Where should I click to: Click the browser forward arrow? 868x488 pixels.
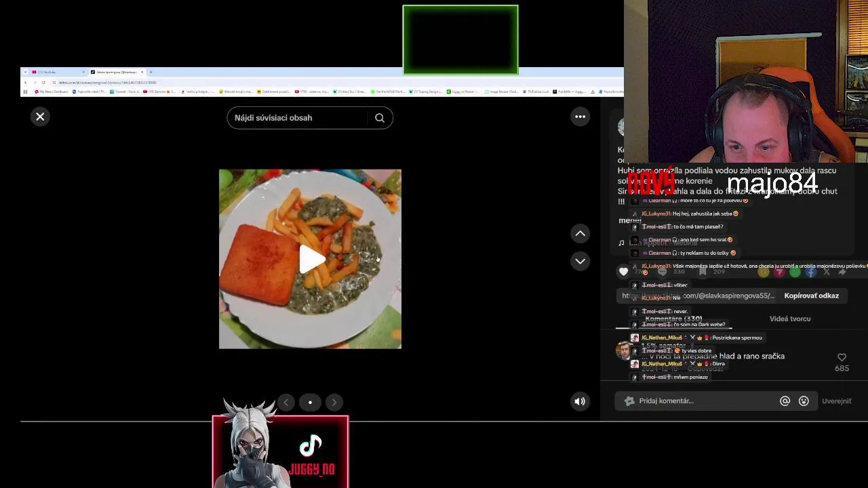click(35, 83)
